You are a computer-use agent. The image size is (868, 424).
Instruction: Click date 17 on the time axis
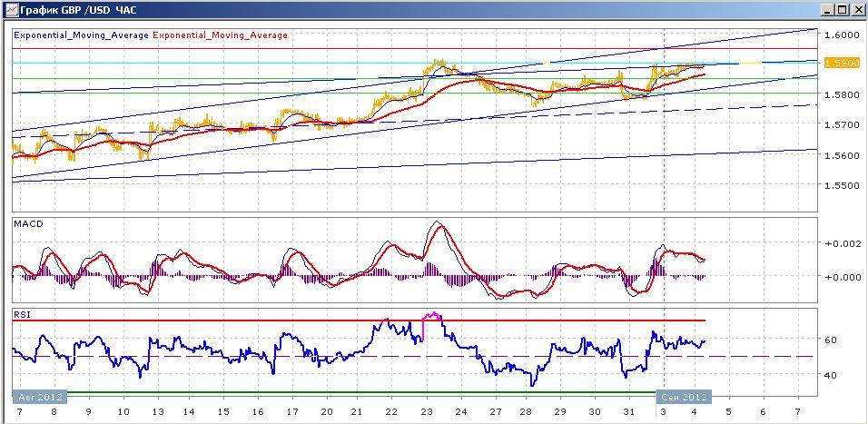(292, 412)
